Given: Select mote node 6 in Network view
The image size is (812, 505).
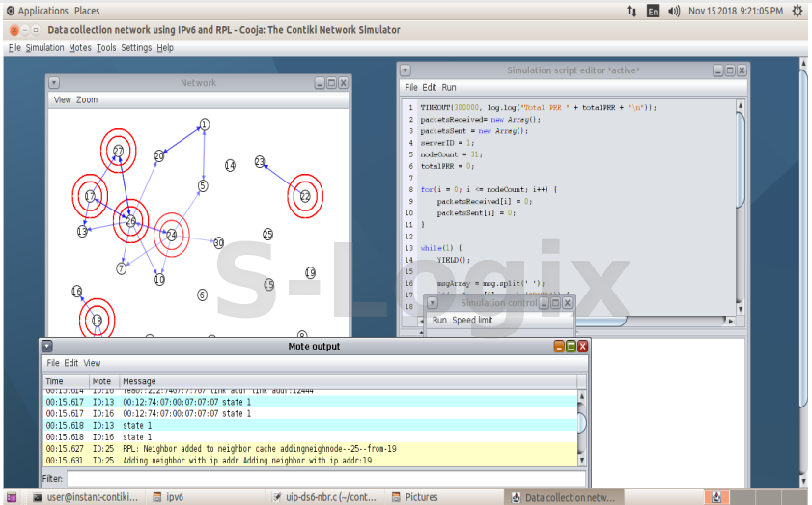Looking at the screenshot, I should click(x=203, y=295).
